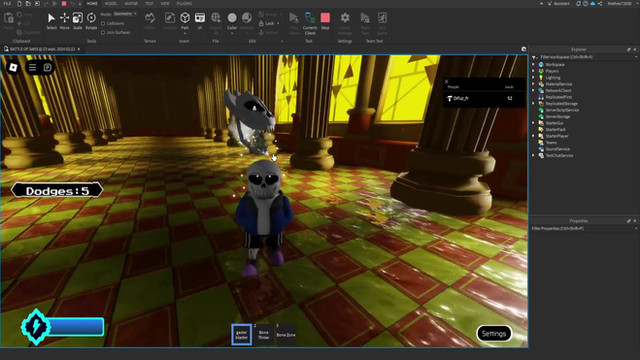Select the Bone Throw hotbar slot
Image resolution: width=640 pixels, height=360 pixels.
pyautogui.click(x=264, y=335)
